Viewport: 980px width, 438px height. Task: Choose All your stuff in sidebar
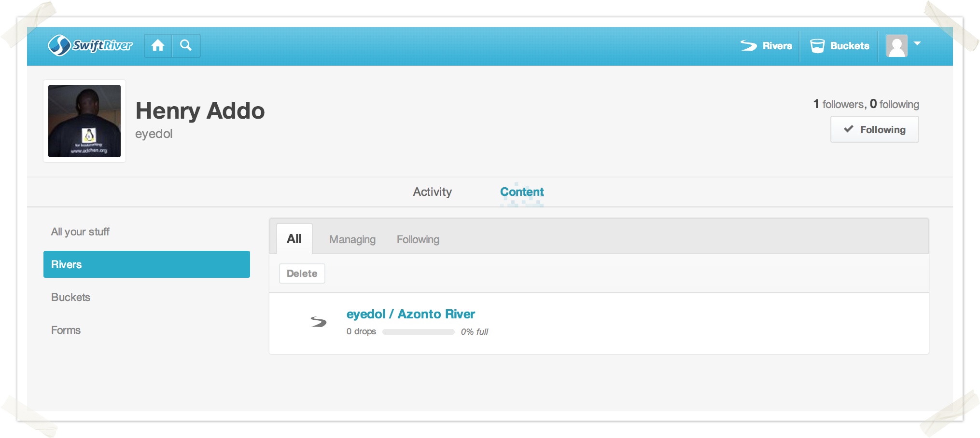80,232
